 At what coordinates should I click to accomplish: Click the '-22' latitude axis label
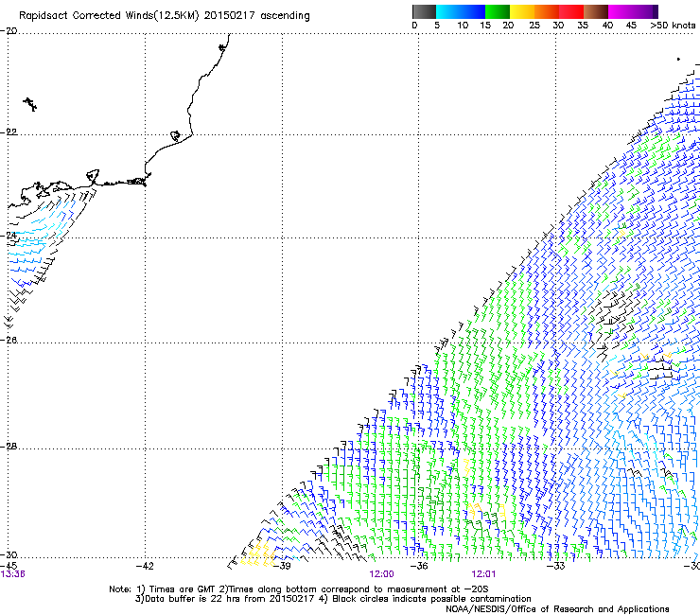(x=9, y=132)
